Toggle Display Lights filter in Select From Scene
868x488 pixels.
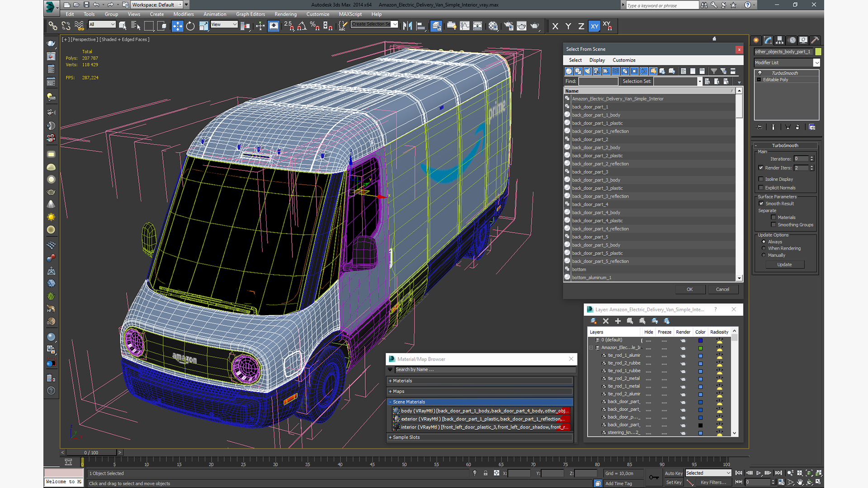tap(588, 71)
